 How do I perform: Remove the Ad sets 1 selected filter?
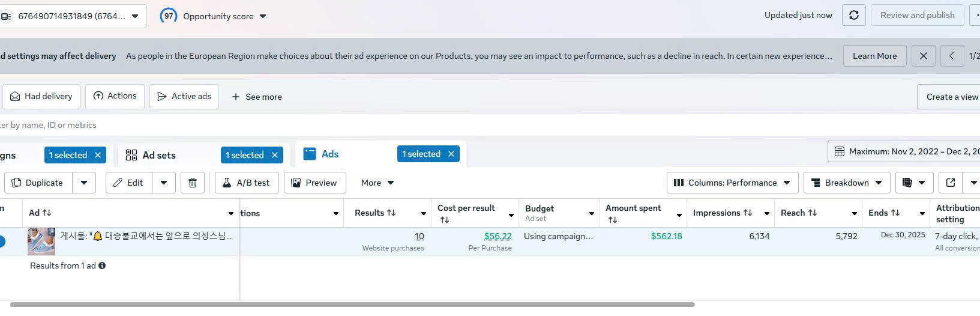pyautogui.click(x=275, y=155)
